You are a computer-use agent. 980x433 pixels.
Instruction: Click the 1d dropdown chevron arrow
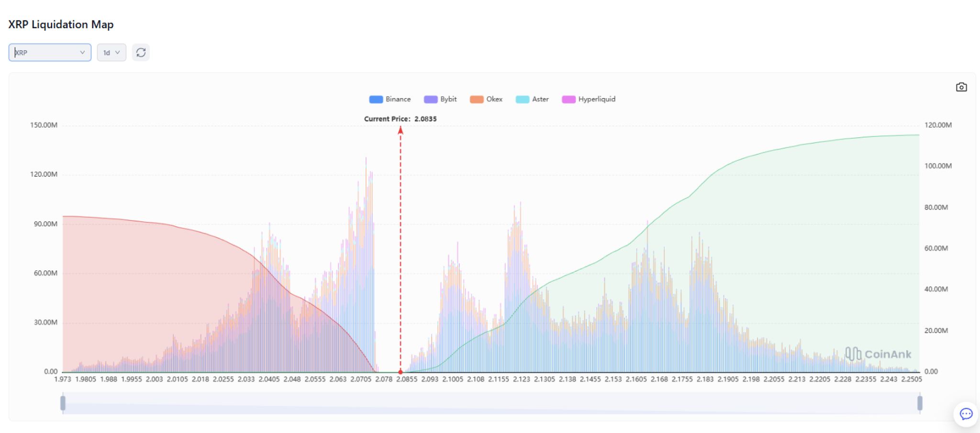pos(117,53)
